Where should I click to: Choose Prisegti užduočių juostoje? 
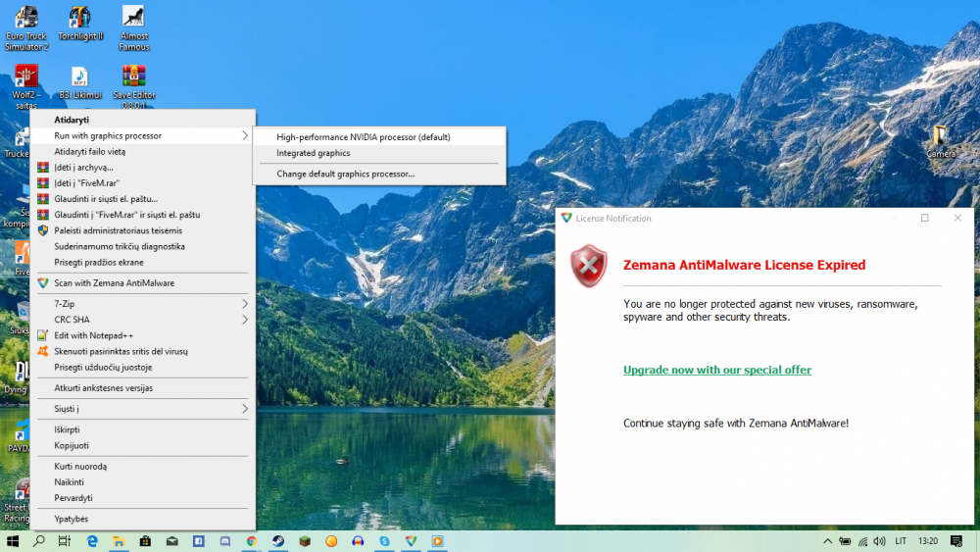click(x=143, y=368)
